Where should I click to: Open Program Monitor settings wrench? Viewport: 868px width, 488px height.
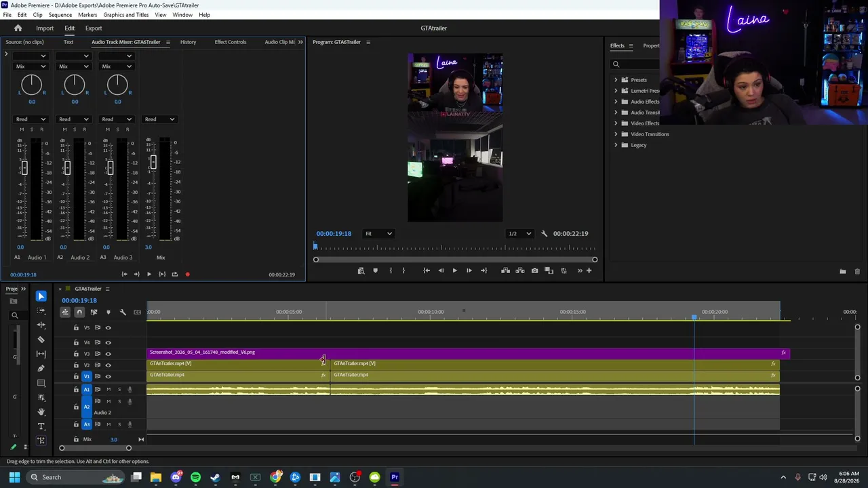point(544,234)
